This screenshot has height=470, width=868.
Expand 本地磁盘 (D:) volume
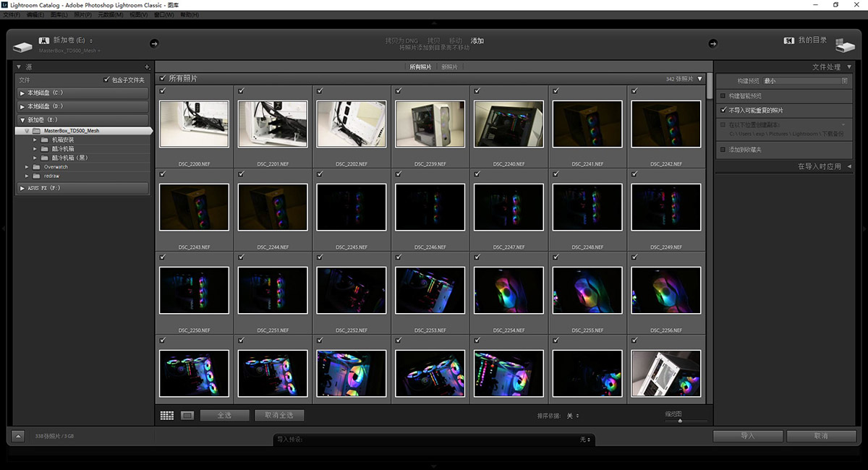coord(22,106)
